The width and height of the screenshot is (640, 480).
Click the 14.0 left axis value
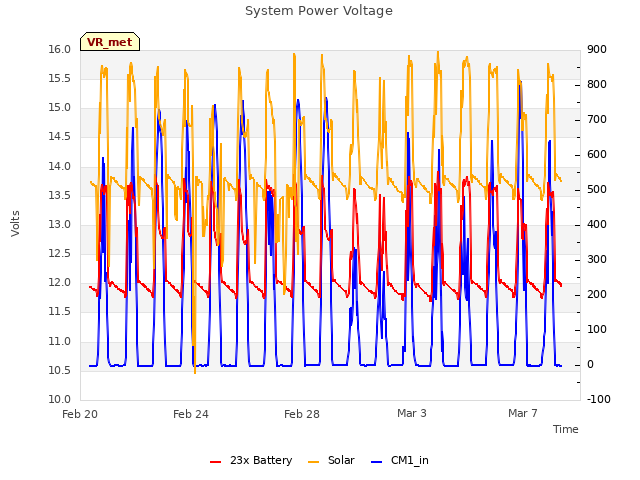(x=60, y=166)
